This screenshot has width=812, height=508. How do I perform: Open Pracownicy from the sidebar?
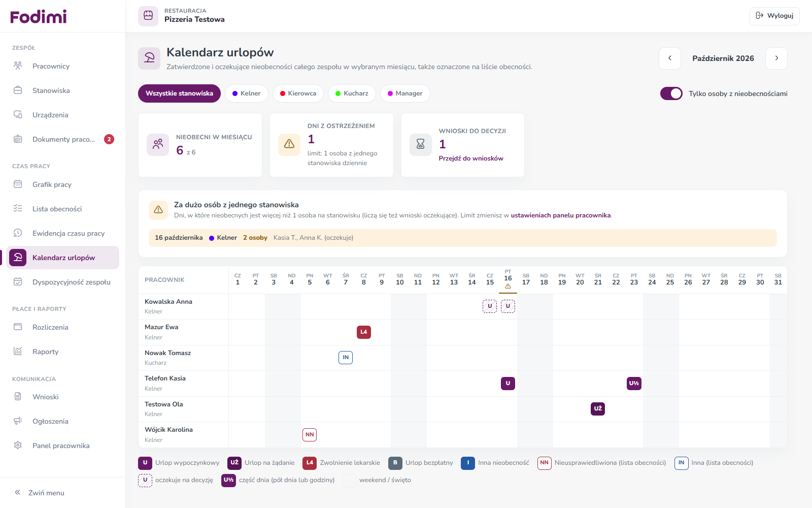[x=63, y=66]
